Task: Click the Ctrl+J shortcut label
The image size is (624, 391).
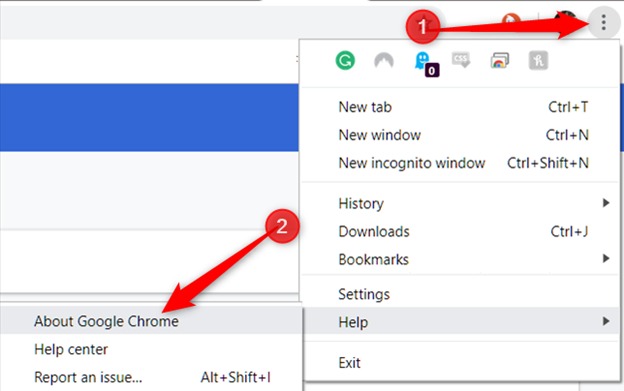Action: [569, 231]
